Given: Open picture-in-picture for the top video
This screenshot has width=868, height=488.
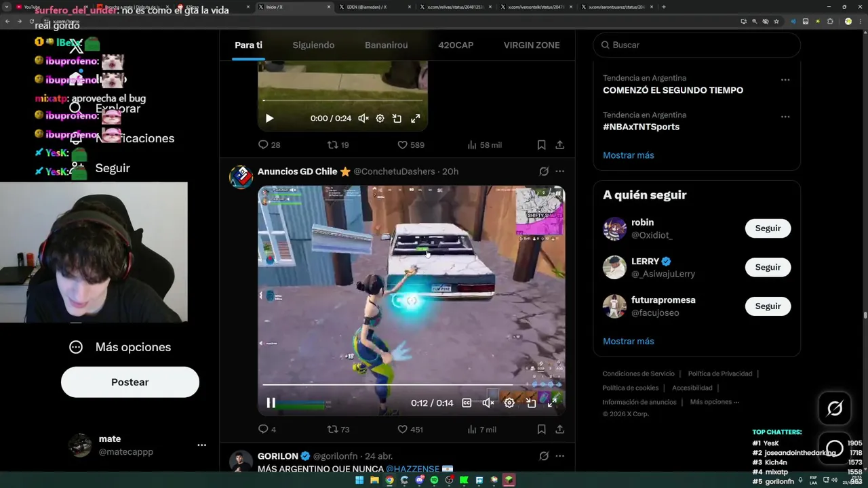Looking at the screenshot, I should (397, 118).
